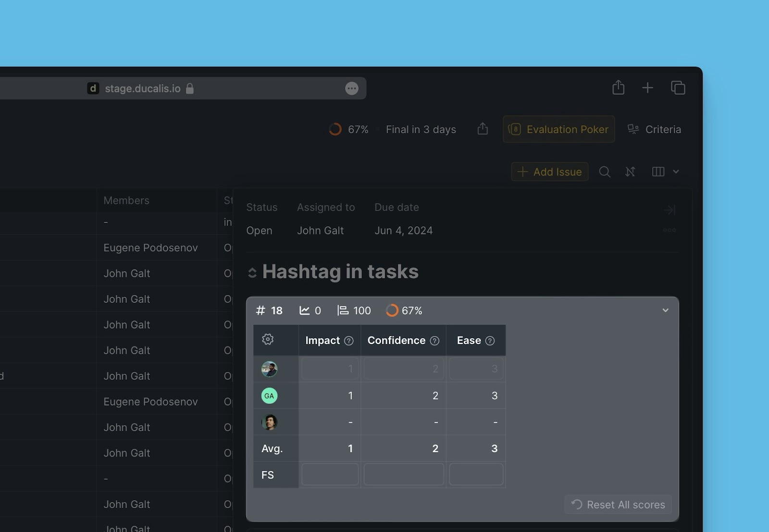This screenshot has height=532, width=769.
Task: Click the browser share icon
Action: click(618, 87)
